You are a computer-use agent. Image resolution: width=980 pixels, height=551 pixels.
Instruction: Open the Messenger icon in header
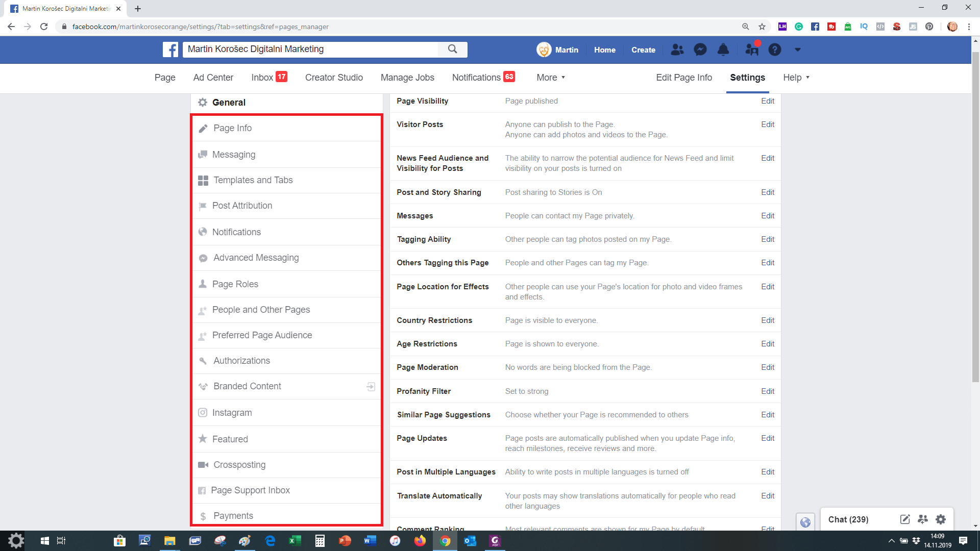[x=700, y=49]
